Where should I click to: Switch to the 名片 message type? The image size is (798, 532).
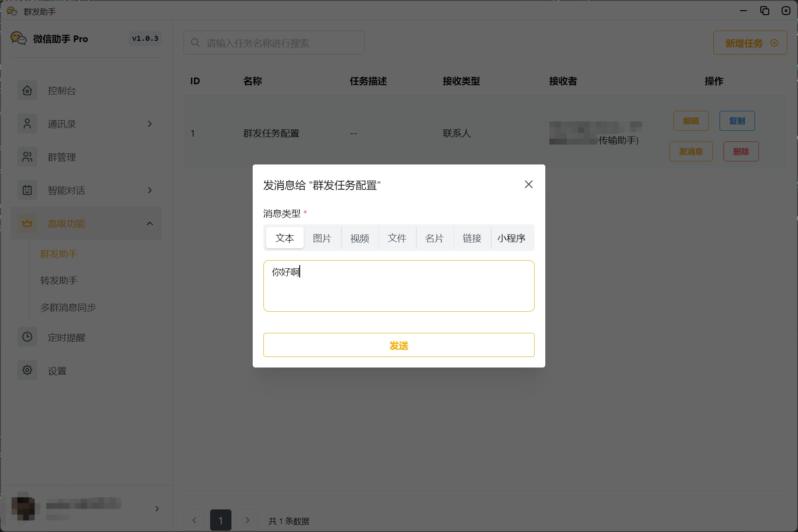tap(435, 238)
